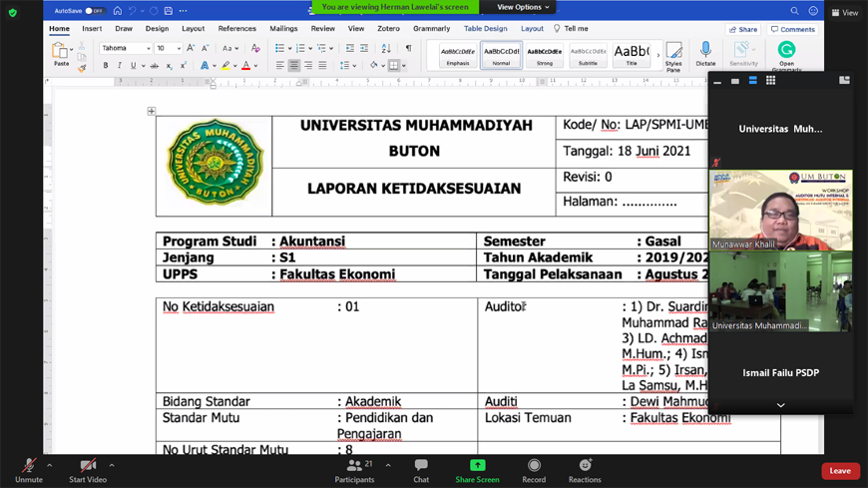The image size is (868, 488).
Task: Insert a bulleted list
Action: (279, 48)
